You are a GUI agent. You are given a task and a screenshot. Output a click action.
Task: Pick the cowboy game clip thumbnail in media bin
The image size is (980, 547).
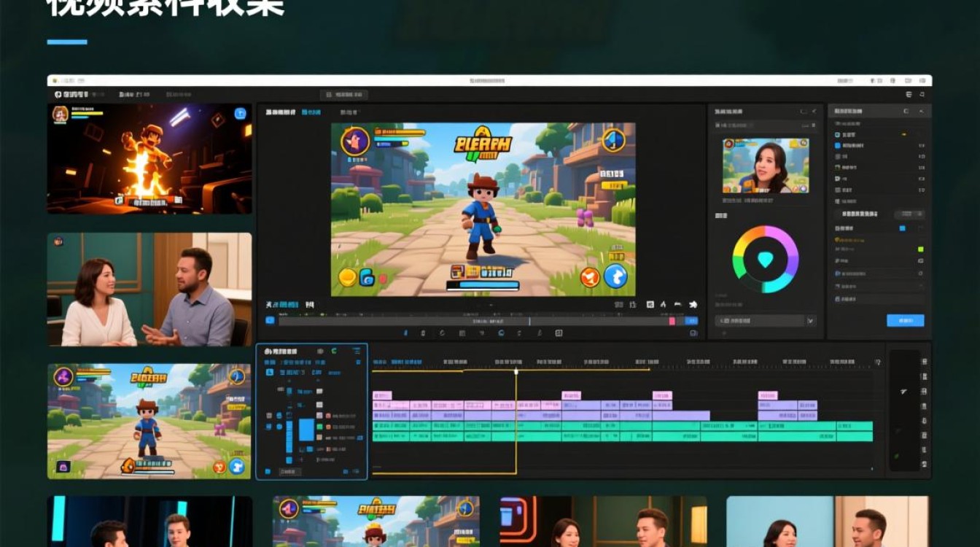[149, 422]
